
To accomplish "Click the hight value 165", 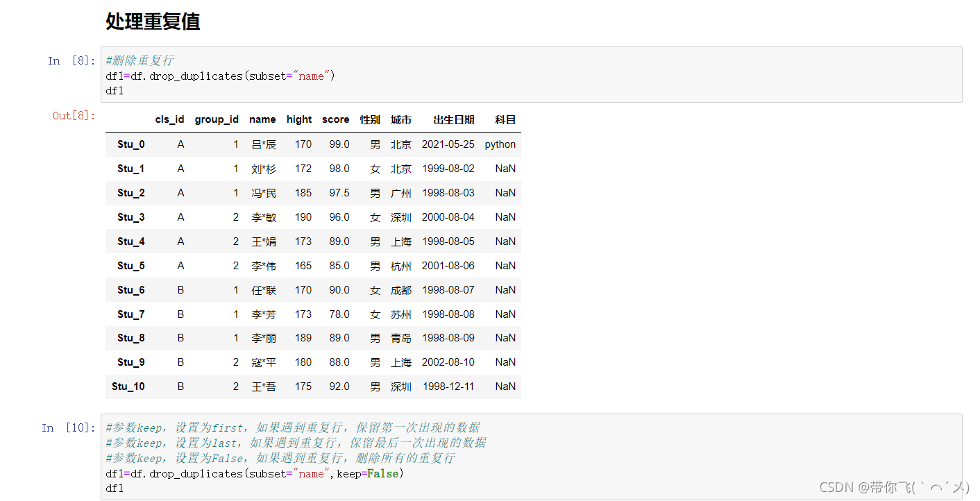I will [303, 266].
